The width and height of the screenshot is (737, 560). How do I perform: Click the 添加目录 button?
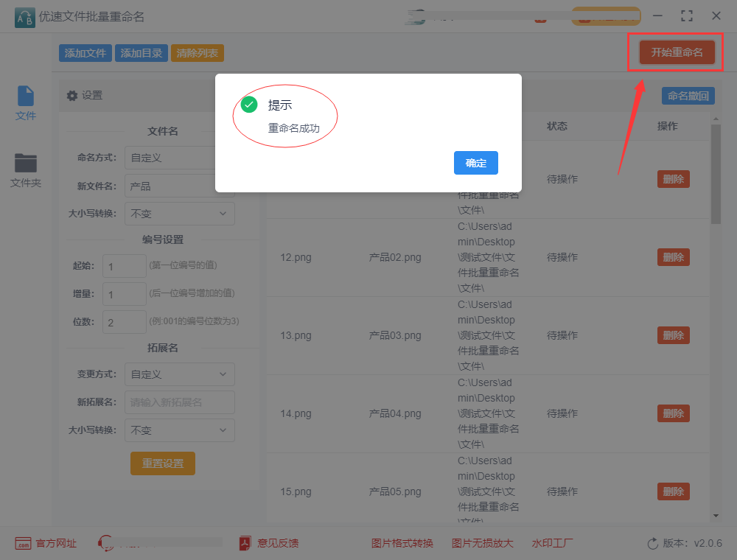[141, 53]
